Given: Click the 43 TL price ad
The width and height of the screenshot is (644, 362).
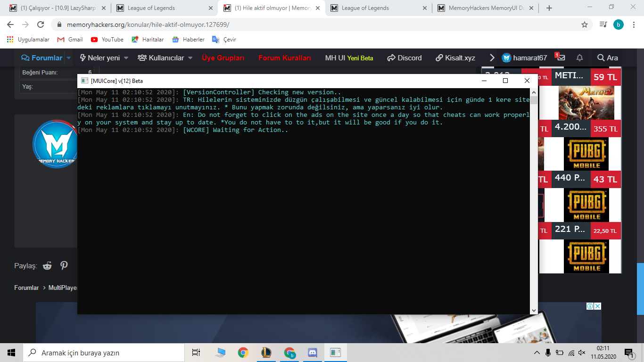Looking at the screenshot, I should (x=605, y=180).
